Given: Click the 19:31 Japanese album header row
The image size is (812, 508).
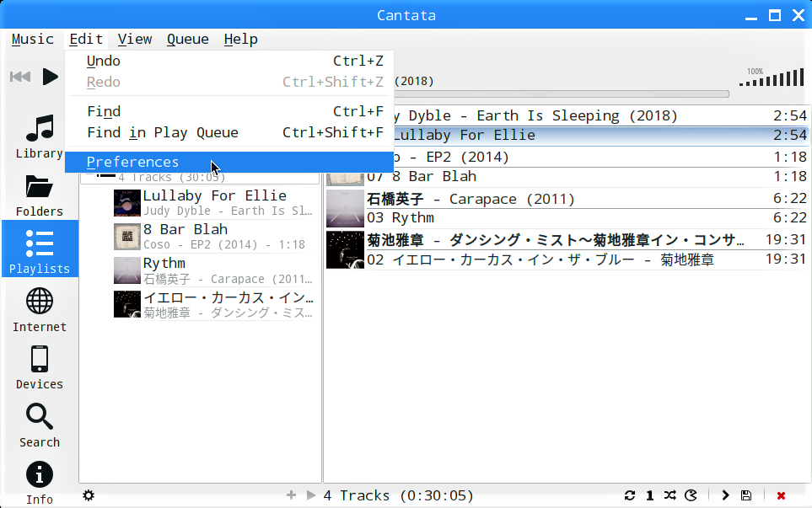Looking at the screenshot, I should pyautogui.click(x=588, y=240).
